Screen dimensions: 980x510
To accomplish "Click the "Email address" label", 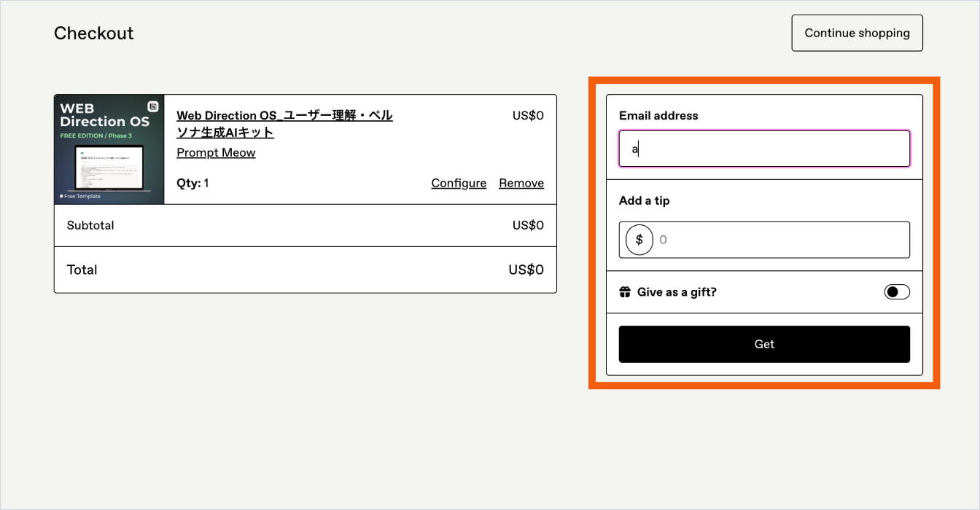I will pos(658,115).
